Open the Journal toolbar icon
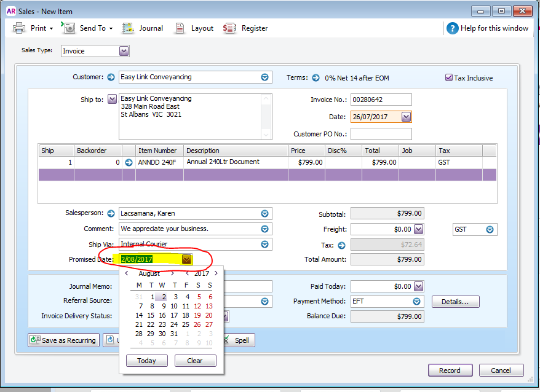 128,28
